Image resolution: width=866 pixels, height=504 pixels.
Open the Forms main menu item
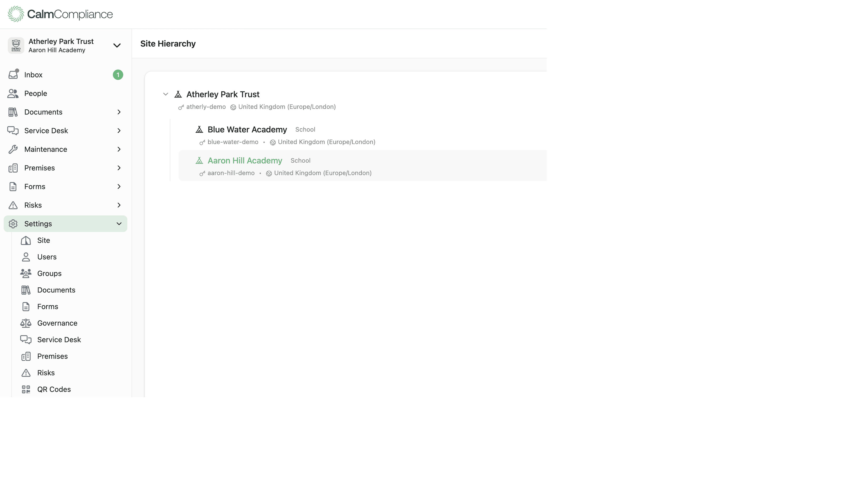[35, 186]
